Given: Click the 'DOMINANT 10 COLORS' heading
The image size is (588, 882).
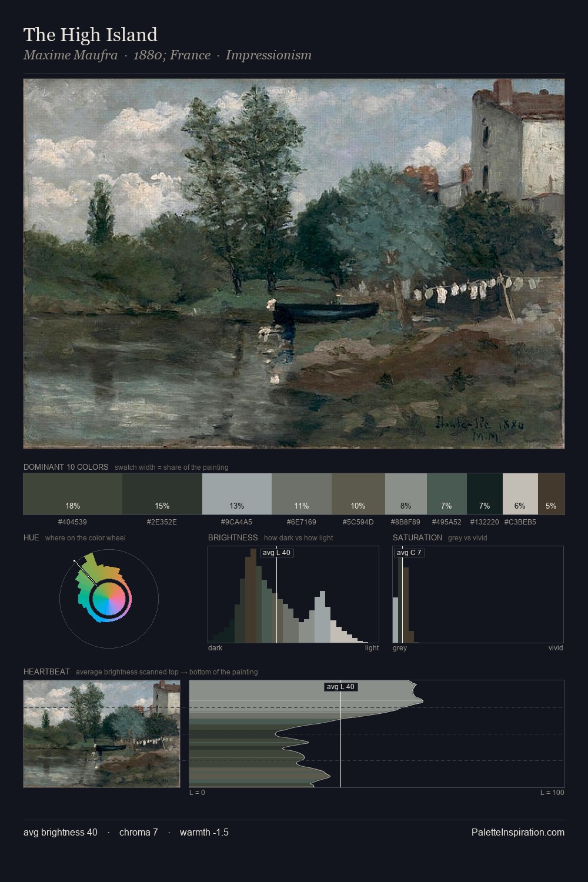Looking at the screenshot, I should click(x=66, y=467).
